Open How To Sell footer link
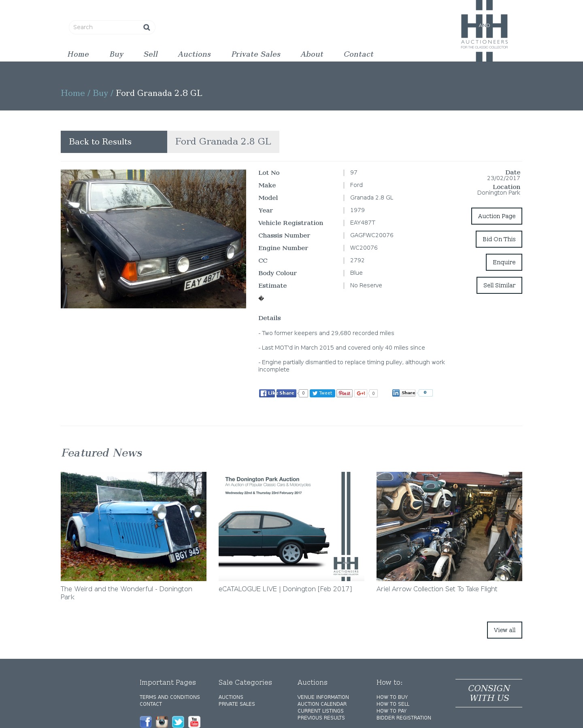This screenshot has height=728, width=583. (x=393, y=704)
